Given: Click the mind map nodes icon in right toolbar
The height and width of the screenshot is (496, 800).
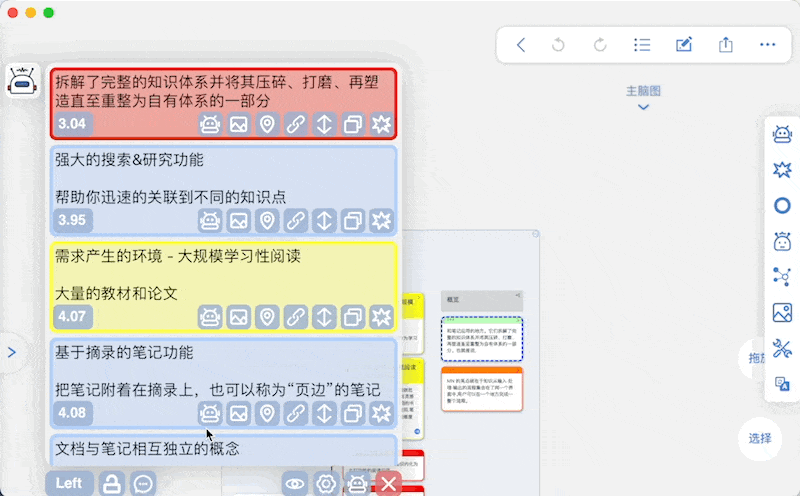Looking at the screenshot, I should 782,277.
